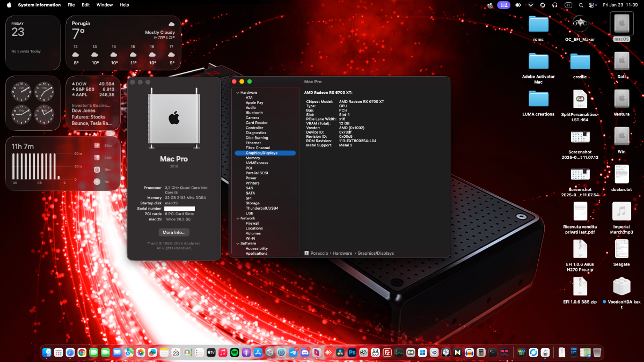Open the Window menu
The image size is (644, 362).
click(105, 5)
